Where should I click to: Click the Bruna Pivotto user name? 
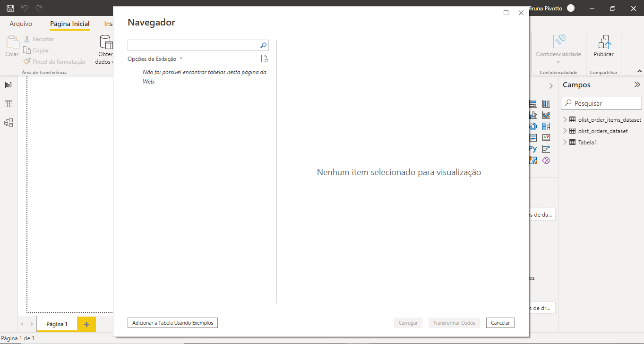tap(545, 8)
